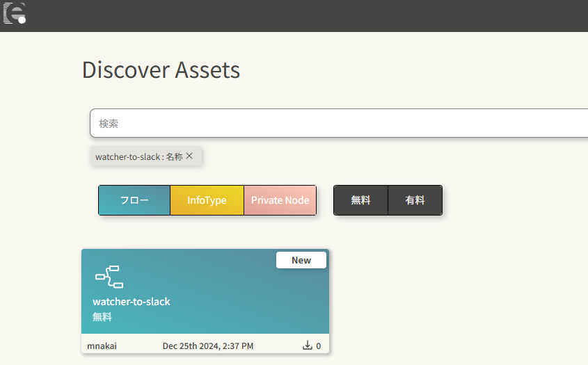Click the 無料 label on the asset card
The height and width of the screenshot is (365, 588).
point(102,317)
